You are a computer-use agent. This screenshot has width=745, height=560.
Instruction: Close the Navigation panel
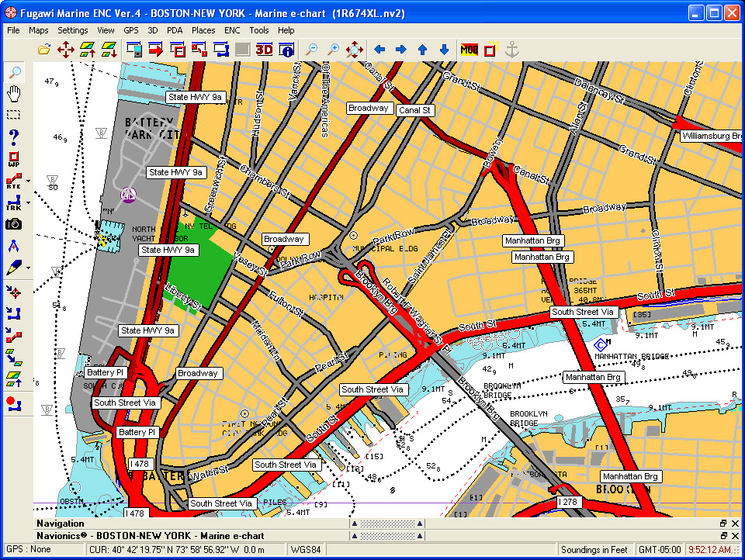[735, 524]
